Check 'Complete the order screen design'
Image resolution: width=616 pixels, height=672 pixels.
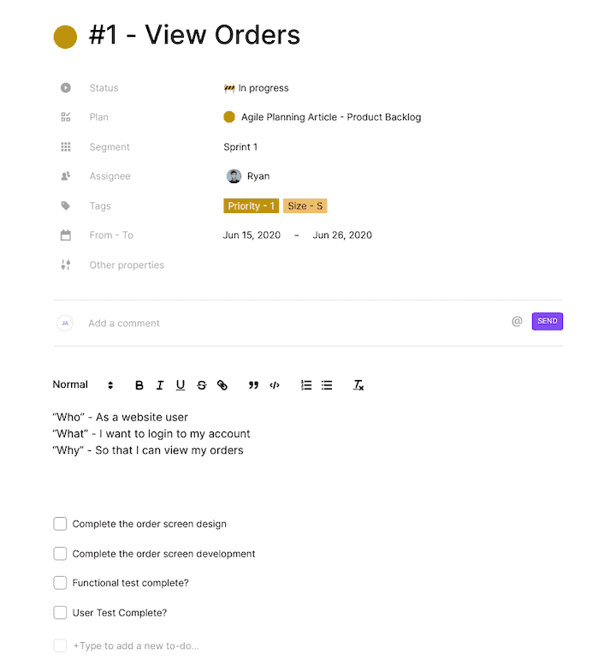60,524
